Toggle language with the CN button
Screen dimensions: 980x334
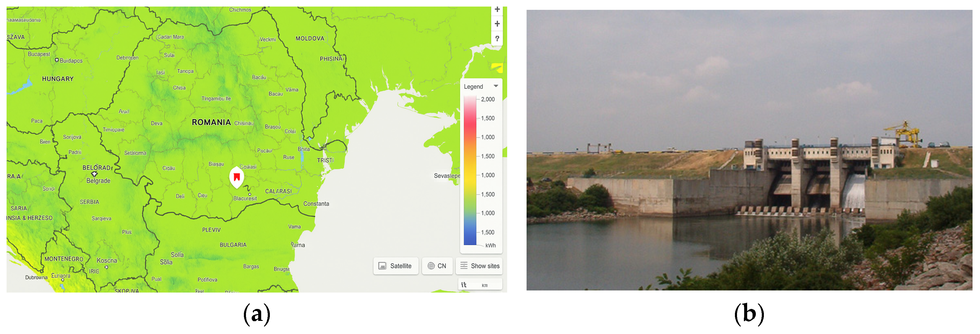point(437,266)
